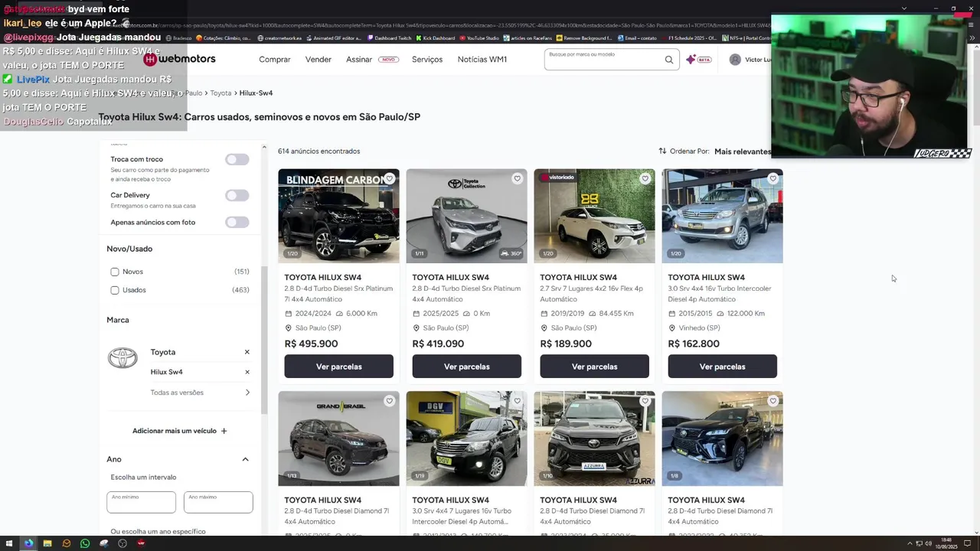Click Ver parcelas for R$ 189.900 car
The height and width of the screenshot is (551, 980).
pos(594,367)
